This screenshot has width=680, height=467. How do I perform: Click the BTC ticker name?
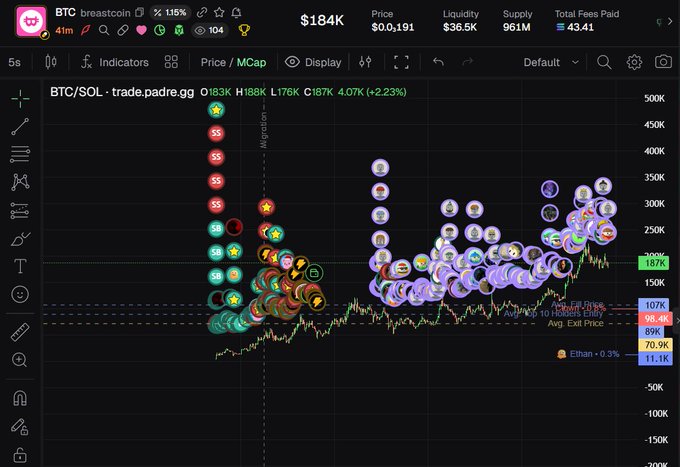click(x=65, y=13)
